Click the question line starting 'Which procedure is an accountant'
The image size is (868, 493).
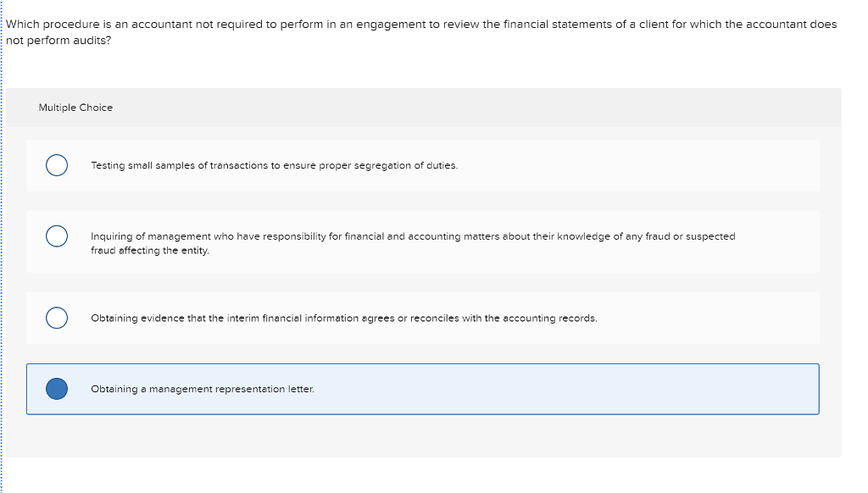click(x=421, y=25)
